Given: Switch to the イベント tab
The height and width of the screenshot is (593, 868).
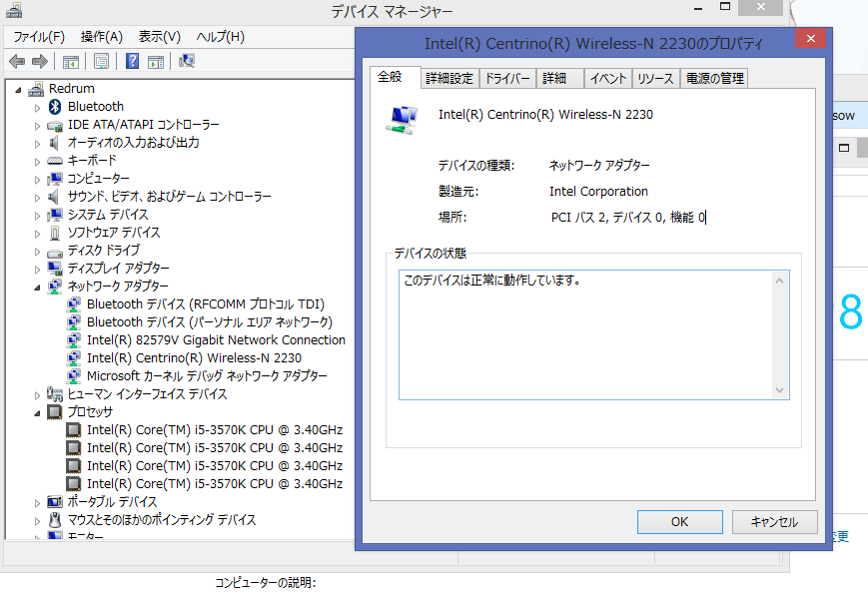Looking at the screenshot, I should [x=608, y=79].
